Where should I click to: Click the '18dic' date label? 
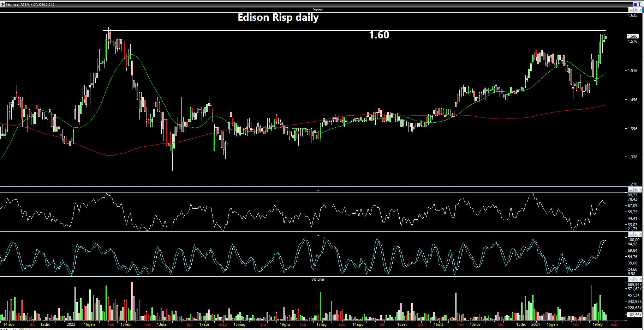click(521, 324)
